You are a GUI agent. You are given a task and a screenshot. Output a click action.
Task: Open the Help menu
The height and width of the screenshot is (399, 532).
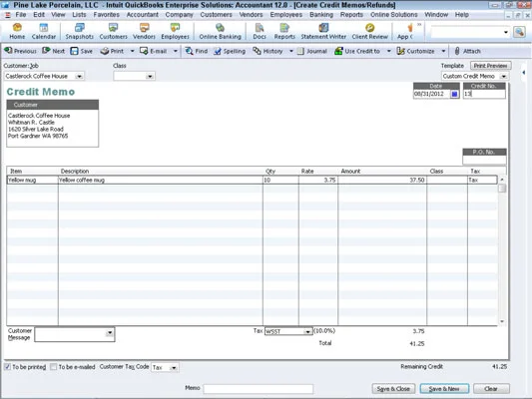tap(462, 15)
